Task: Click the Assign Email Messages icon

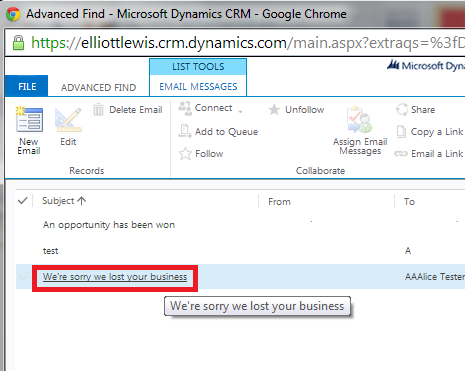Action: [x=359, y=119]
